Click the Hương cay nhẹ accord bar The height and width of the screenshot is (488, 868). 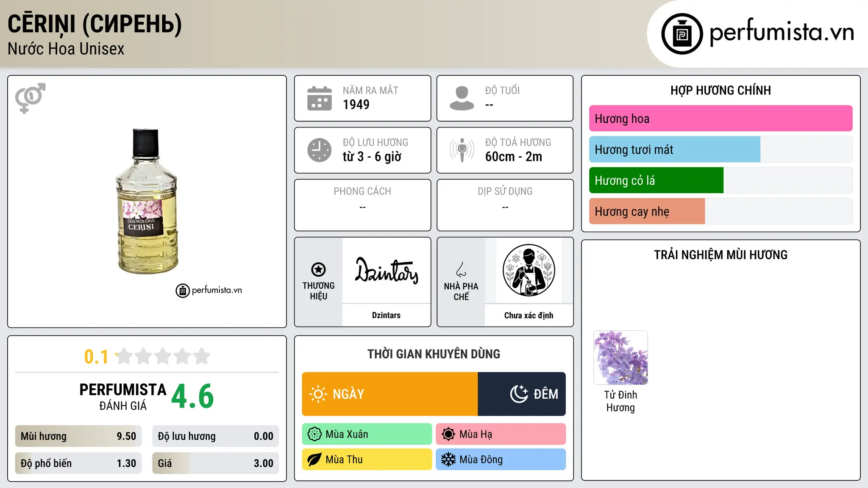point(721,211)
